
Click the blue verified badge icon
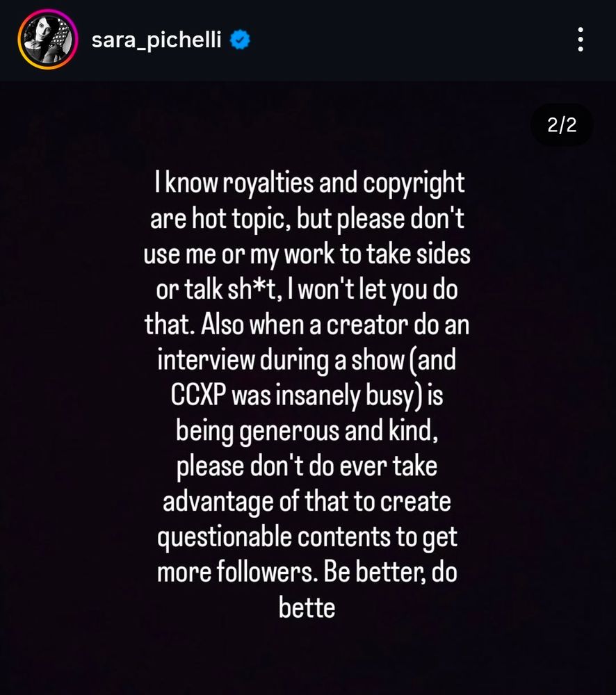[240, 40]
